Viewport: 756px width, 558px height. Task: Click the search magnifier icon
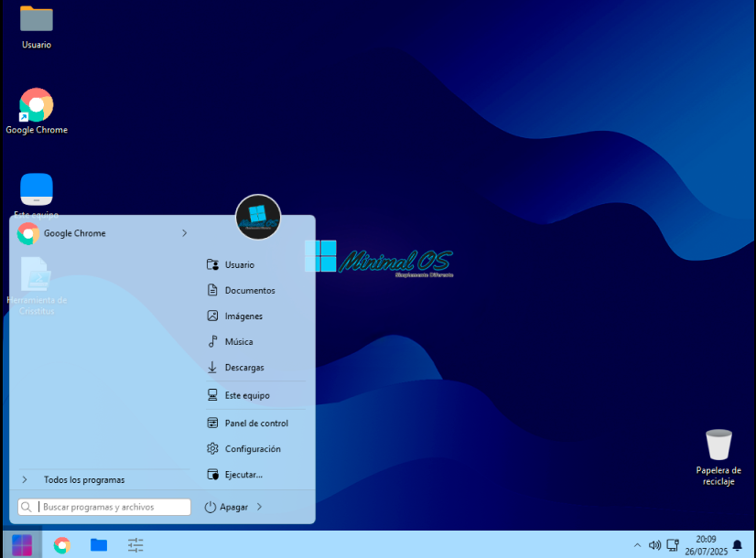click(27, 507)
